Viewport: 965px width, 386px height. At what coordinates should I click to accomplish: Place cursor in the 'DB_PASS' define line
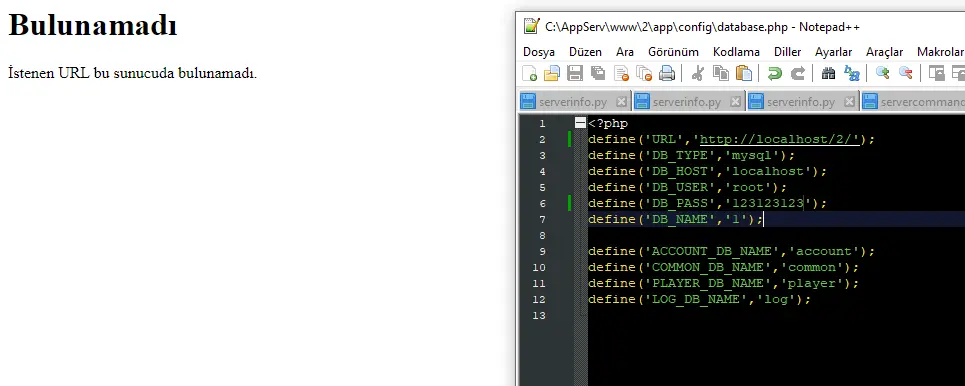(708, 204)
